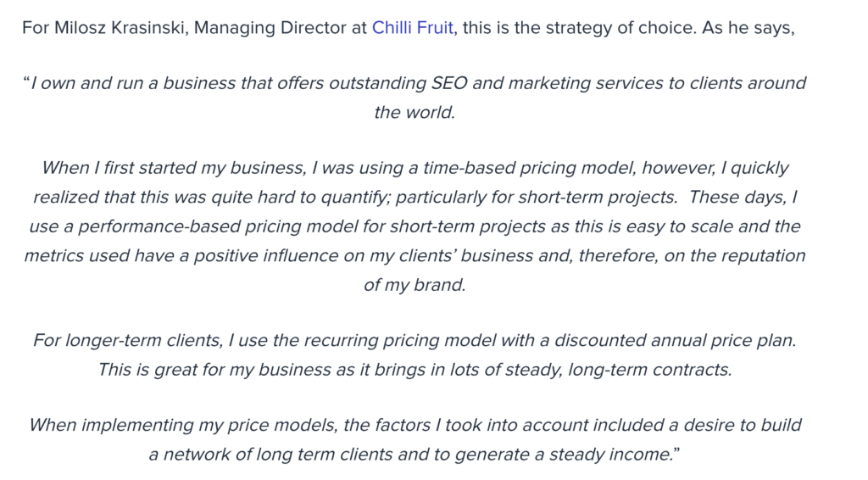Click the line starting realized that this was
The image size is (868, 480).
tap(415, 197)
